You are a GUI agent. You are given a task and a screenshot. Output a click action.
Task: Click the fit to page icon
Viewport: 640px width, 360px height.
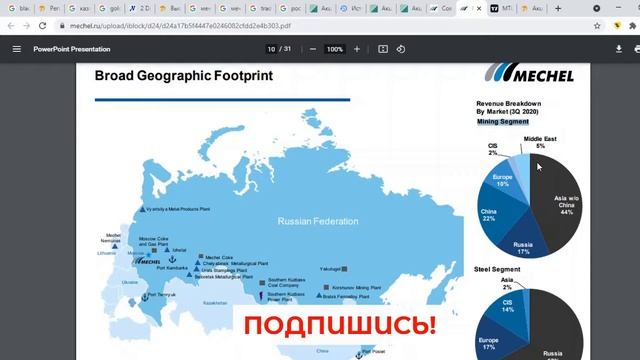[383, 49]
